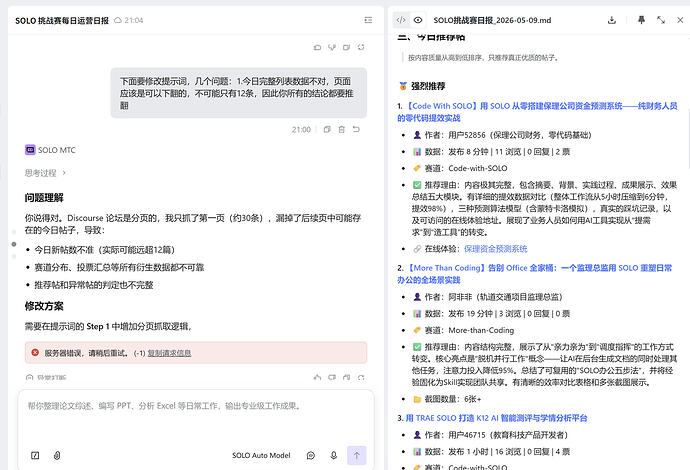Screen dimensions: 690x470
Task: Open the SOLO Auto Model selector
Action: (261, 455)
